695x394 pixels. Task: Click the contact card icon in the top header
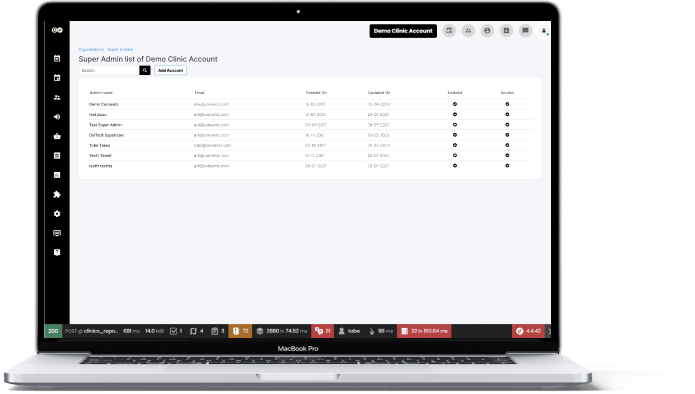[x=506, y=31]
